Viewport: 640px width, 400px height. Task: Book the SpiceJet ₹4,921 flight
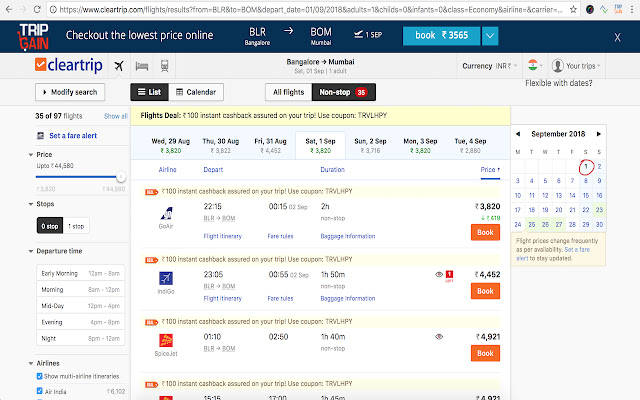click(485, 353)
